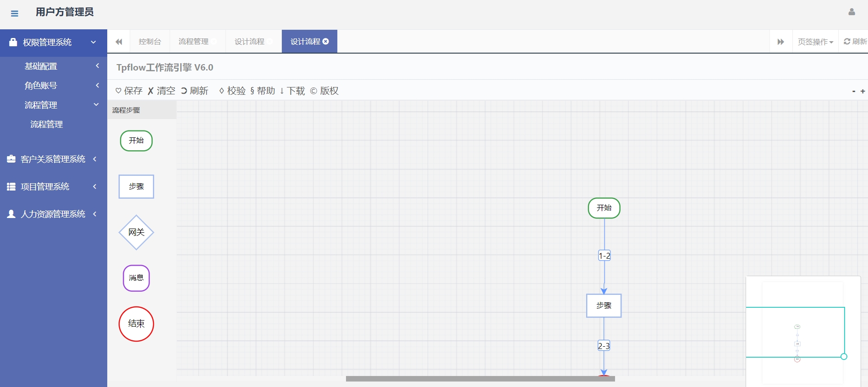
Task: Click the 1-2 connection label
Action: click(604, 256)
